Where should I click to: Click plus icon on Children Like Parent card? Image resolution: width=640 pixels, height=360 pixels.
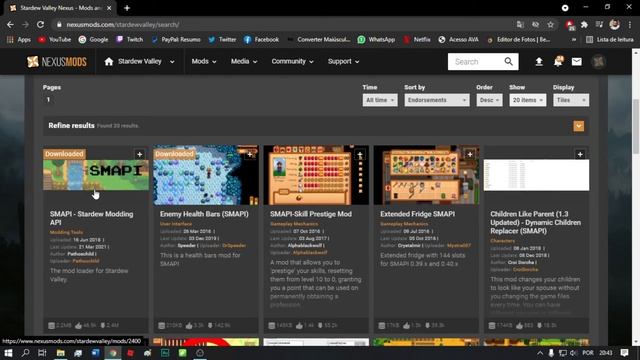pos(580,154)
